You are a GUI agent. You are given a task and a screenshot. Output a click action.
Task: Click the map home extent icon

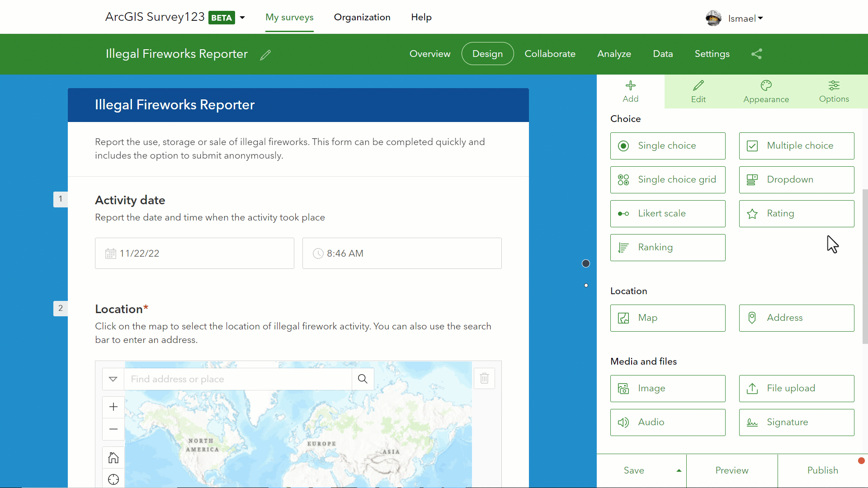113,458
